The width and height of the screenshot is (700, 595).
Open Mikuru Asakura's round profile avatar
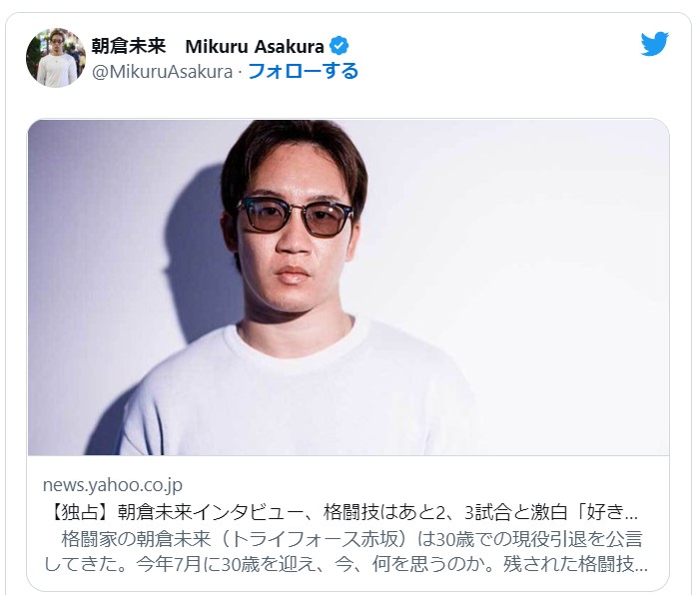56,58
